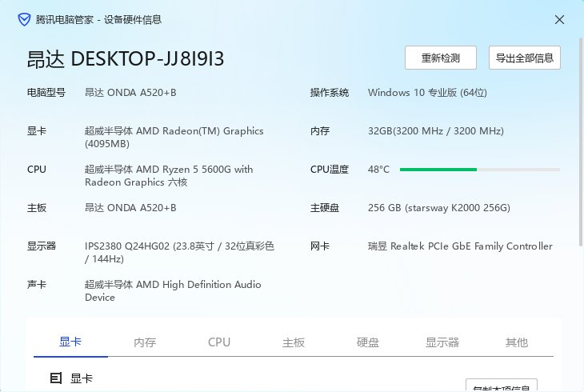The width and height of the screenshot is (584, 392).
Task: Click the 电脑型号 value 昂达 ONDA A520+B
Action: [x=130, y=93]
